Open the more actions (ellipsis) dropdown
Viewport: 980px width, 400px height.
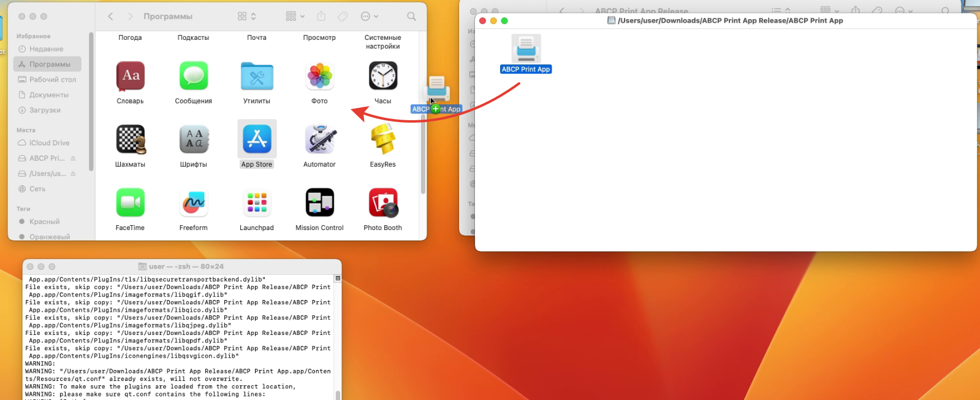pos(370,17)
